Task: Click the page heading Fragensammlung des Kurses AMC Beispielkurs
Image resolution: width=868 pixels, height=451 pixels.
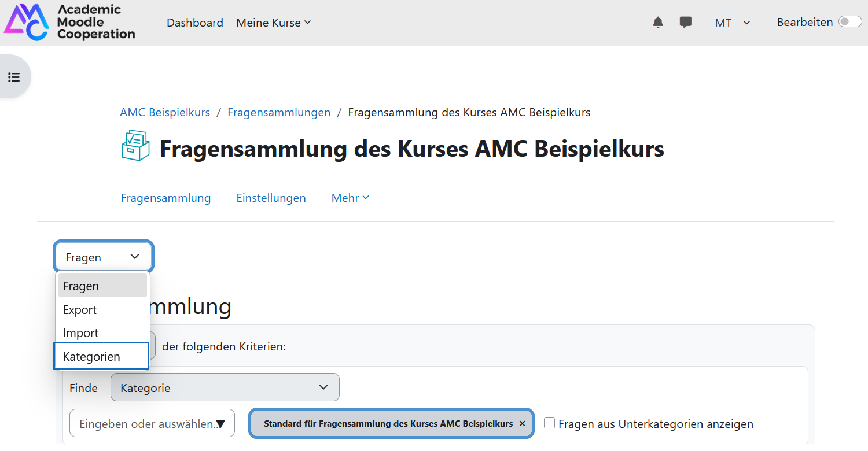Action: [411, 149]
